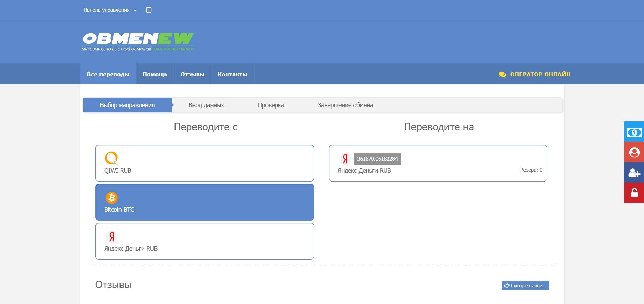Click the Yandex icon in source list

pyautogui.click(x=112, y=236)
